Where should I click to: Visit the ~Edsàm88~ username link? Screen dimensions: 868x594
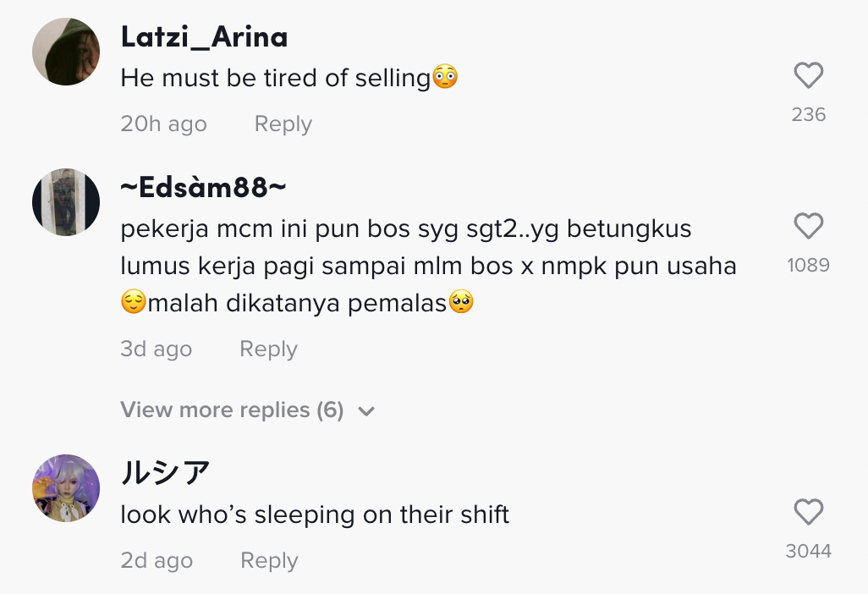click(203, 187)
